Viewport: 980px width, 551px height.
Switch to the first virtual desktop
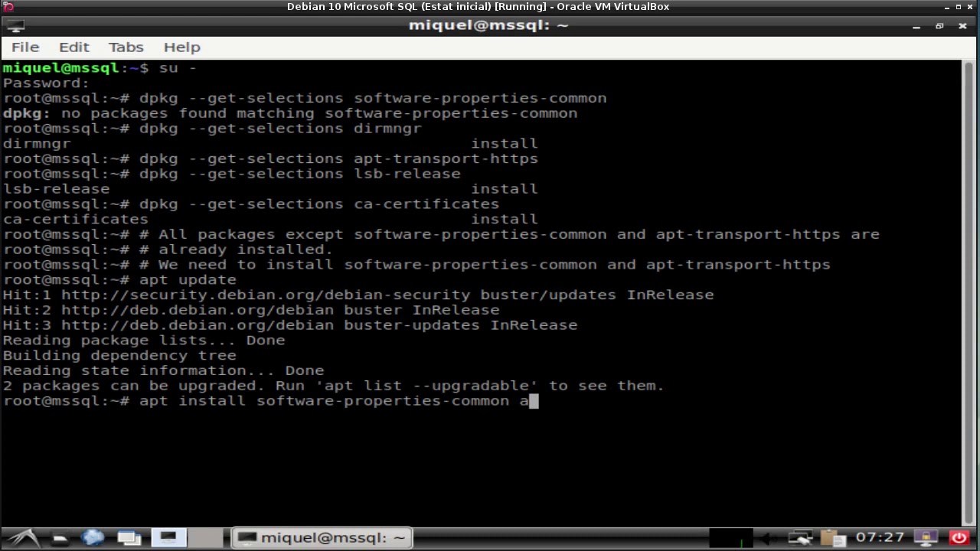point(168,538)
